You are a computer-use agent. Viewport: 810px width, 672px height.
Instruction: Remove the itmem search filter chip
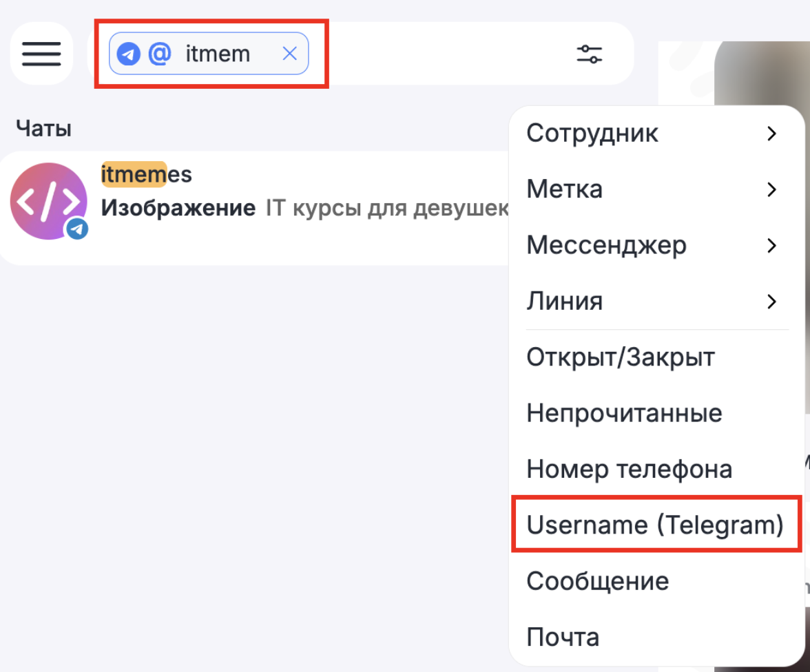(290, 54)
